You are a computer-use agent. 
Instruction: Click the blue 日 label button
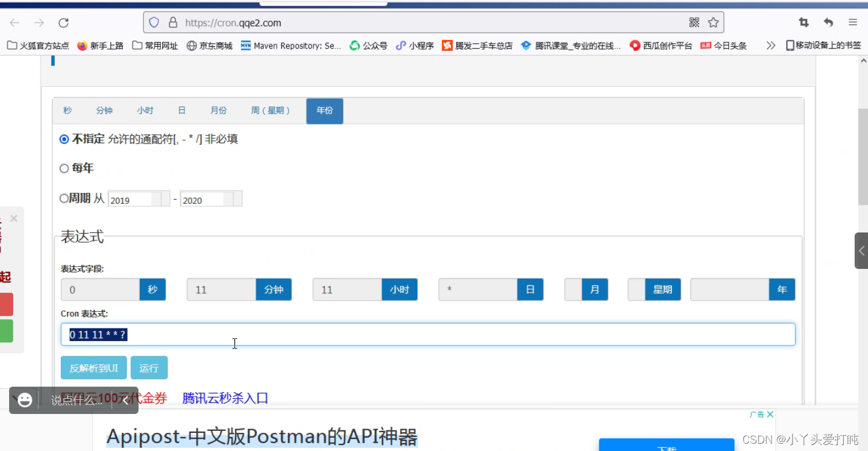pyautogui.click(x=530, y=290)
